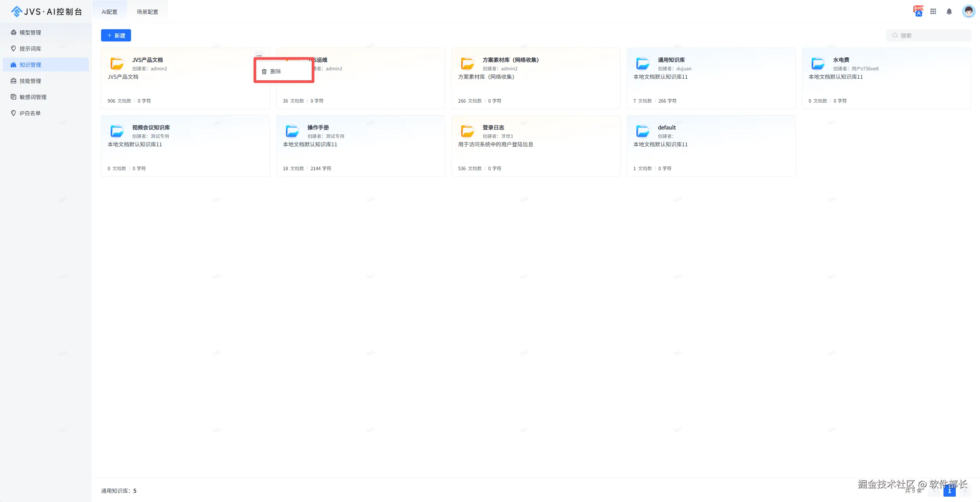
Task: Go to 提示词库 in the sidebar
Action: click(30, 49)
